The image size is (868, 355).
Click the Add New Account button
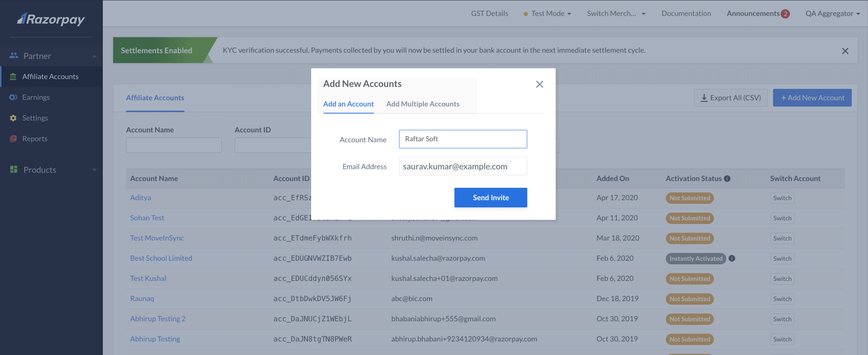(x=812, y=98)
